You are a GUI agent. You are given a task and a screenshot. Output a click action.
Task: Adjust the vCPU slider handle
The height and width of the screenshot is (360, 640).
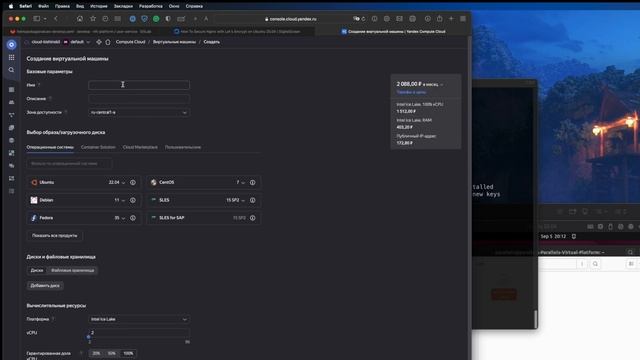pos(89,337)
